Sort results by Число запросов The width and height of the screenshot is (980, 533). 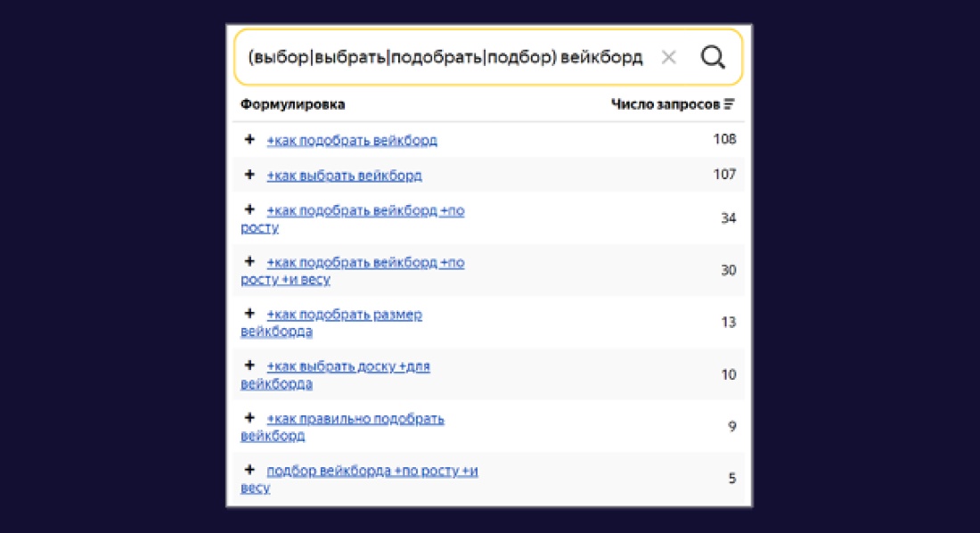(x=667, y=102)
